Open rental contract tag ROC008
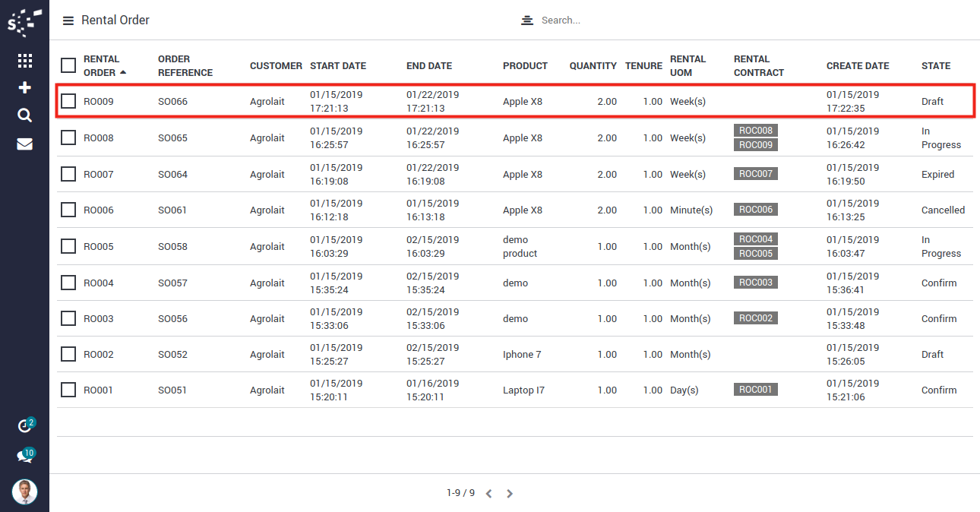980x512 pixels. [x=755, y=131]
